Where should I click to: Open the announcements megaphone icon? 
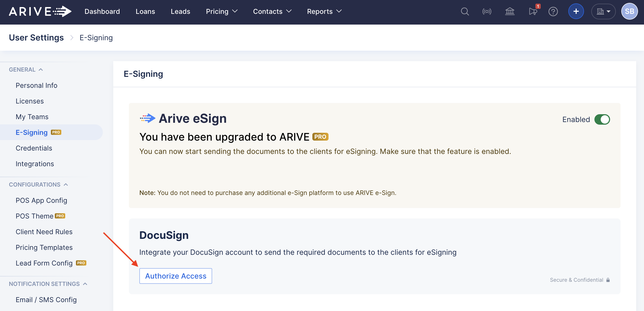tap(533, 11)
